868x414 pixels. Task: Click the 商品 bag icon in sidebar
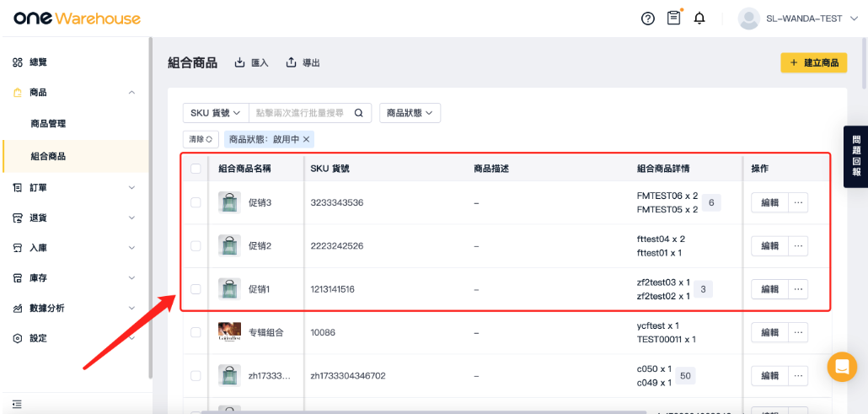click(17, 93)
